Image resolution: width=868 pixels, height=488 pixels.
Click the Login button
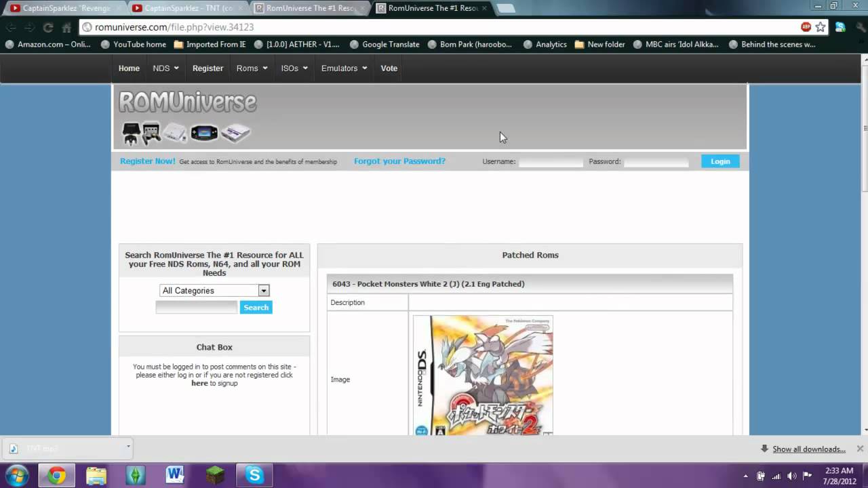click(720, 161)
